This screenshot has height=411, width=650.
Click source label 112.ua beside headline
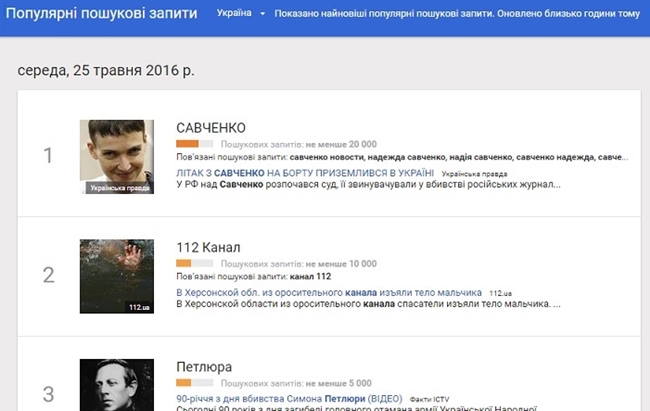pos(500,293)
